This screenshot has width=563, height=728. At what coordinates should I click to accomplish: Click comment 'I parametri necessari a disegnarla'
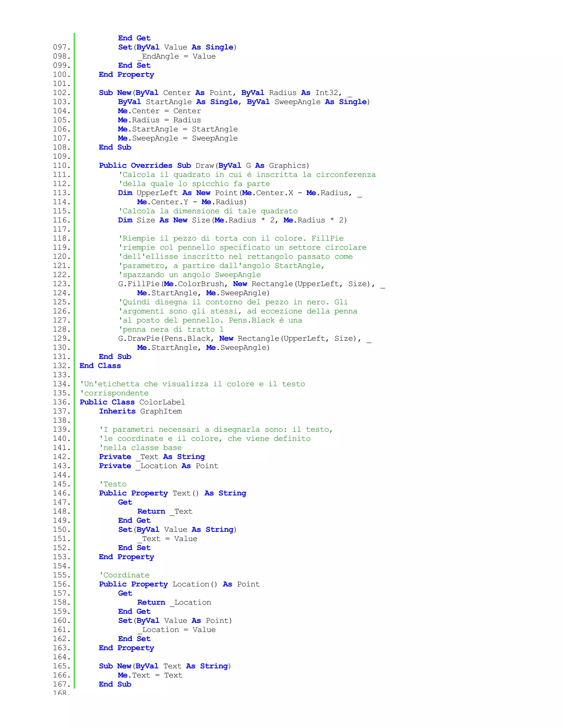(216, 430)
